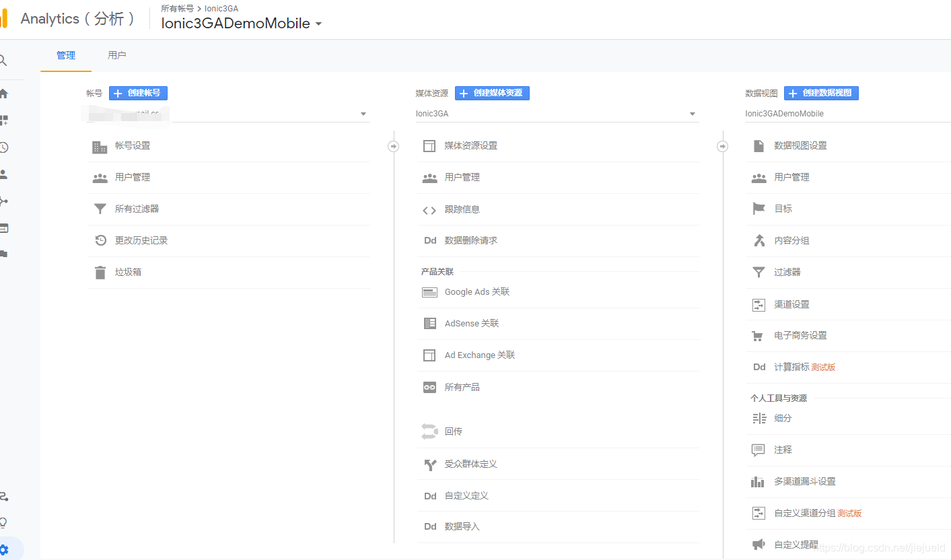Expand the Ionic3GADemoMobile header selector

[x=242, y=24]
